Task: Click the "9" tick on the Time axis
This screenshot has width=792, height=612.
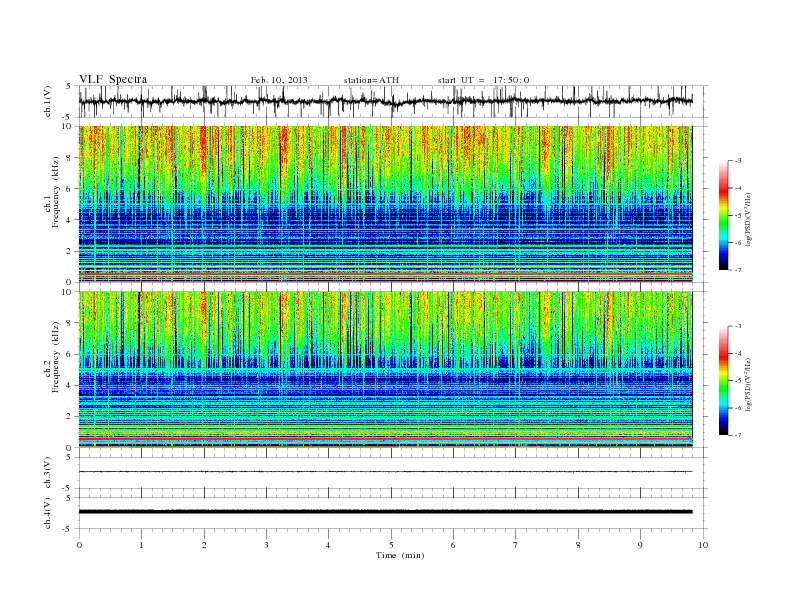Action: [640, 545]
